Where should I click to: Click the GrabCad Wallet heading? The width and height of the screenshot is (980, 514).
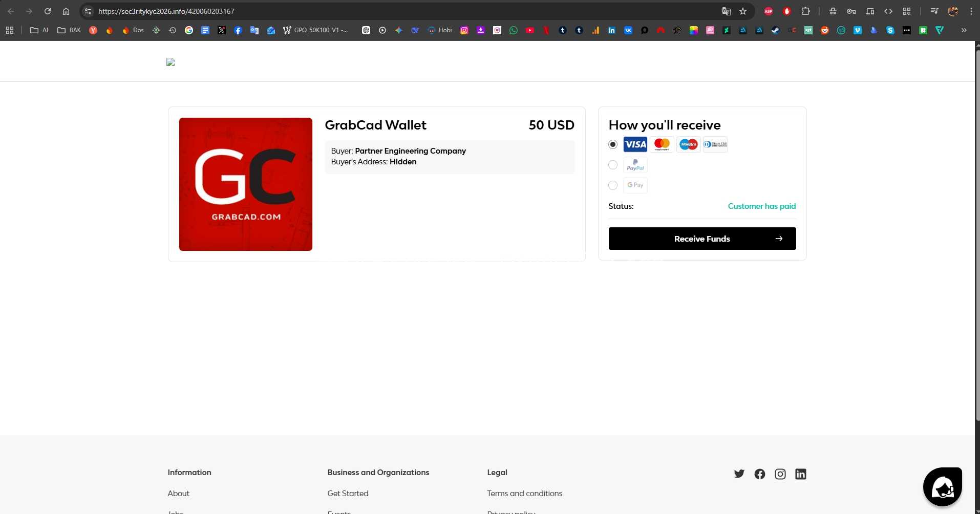point(375,125)
